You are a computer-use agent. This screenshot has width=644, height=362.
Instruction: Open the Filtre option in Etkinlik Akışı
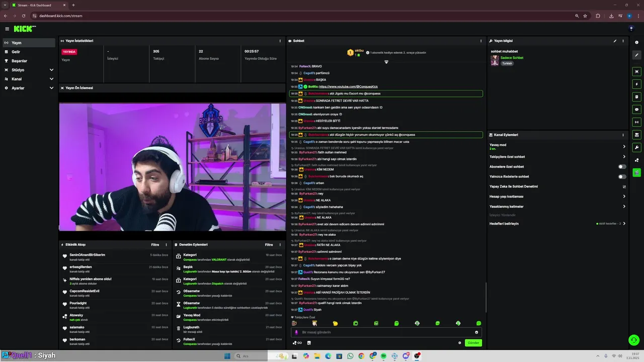click(155, 245)
